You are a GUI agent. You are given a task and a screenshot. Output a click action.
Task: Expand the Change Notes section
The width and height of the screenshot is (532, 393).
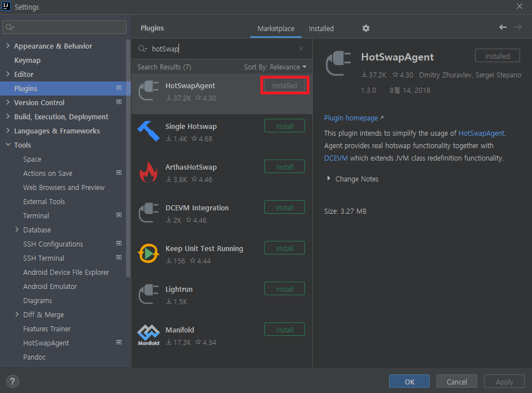tap(329, 178)
